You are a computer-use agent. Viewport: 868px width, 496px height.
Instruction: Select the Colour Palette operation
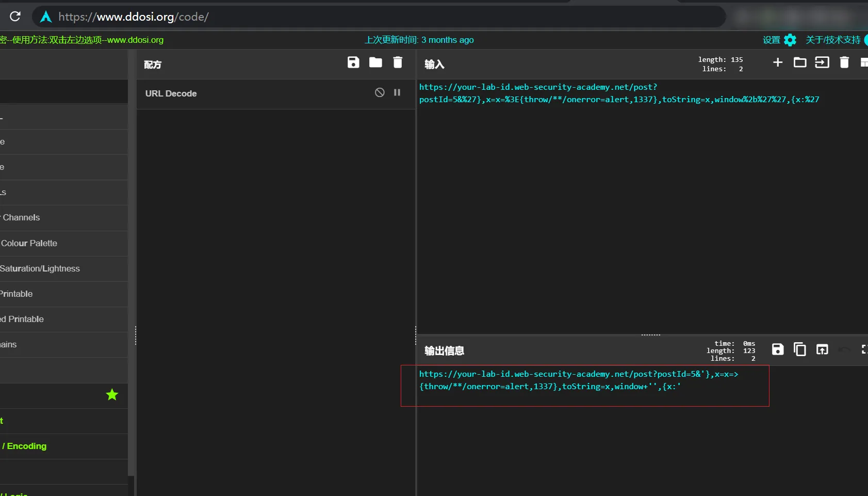coord(64,243)
